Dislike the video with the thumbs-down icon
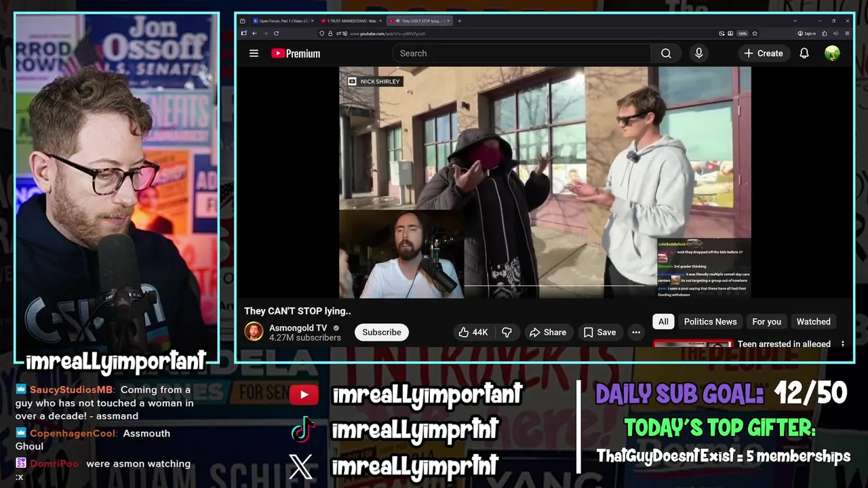 point(507,332)
